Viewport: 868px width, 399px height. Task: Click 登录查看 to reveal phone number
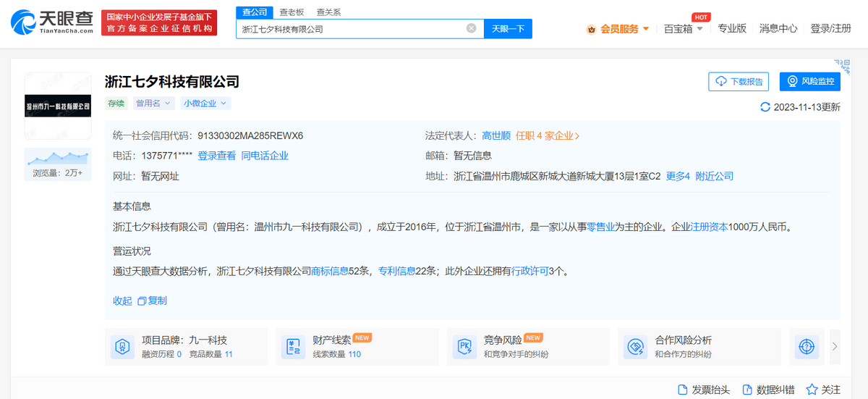217,156
